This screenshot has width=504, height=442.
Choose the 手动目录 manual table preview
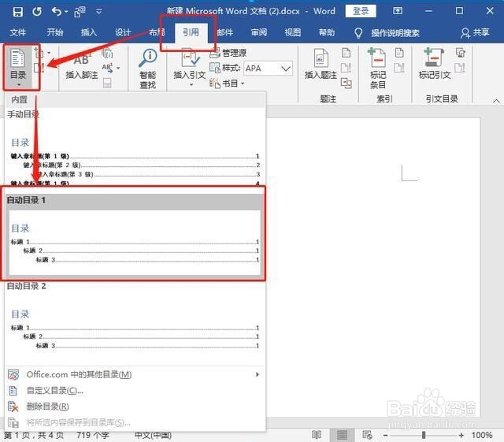click(135, 147)
